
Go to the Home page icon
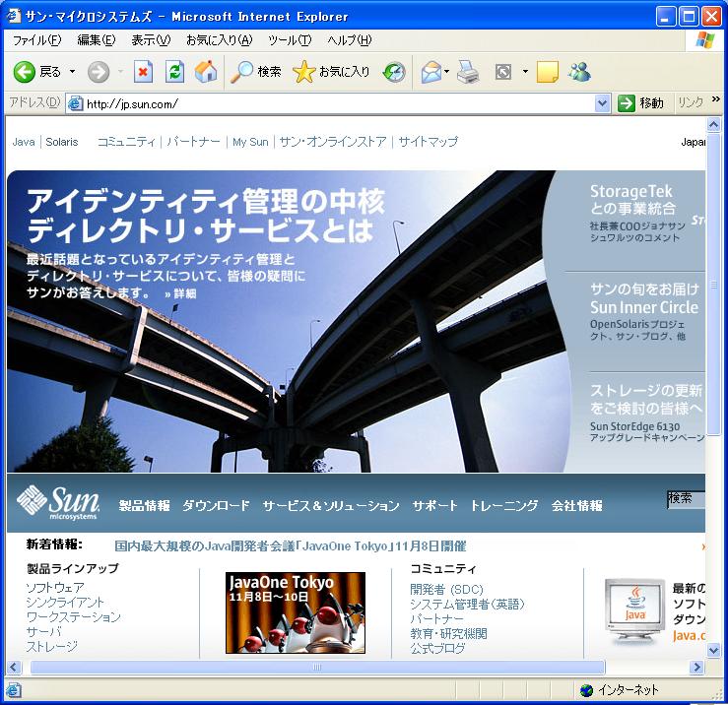click(x=206, y=72)
